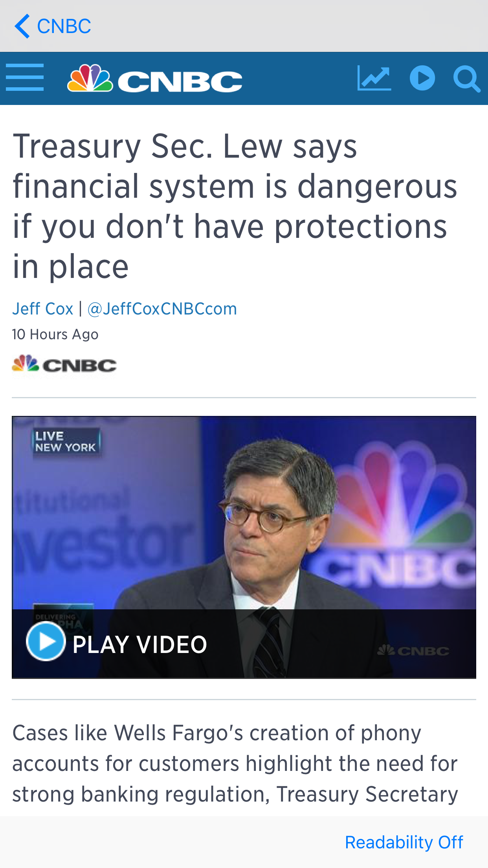This screenshot has height=868, width=488.
Task: Visit @JeffCoxCNBCcom Twitter handle
Action: (162, 309)
